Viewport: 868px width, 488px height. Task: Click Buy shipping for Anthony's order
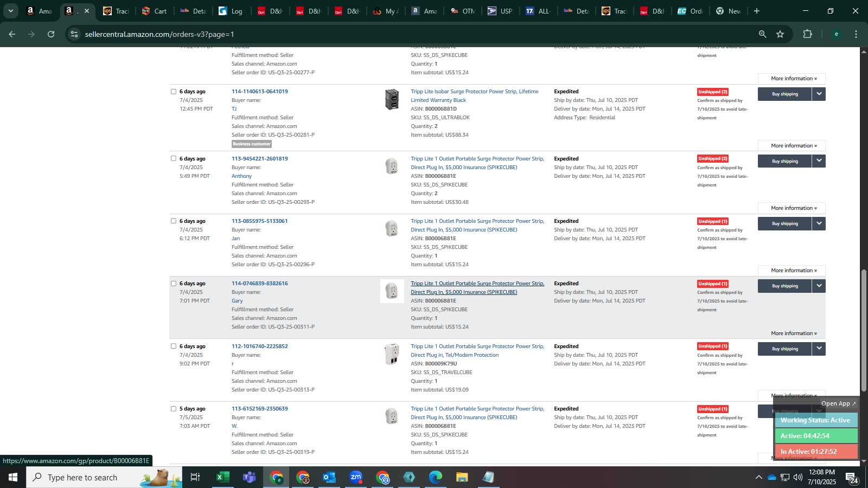point(785,161)
